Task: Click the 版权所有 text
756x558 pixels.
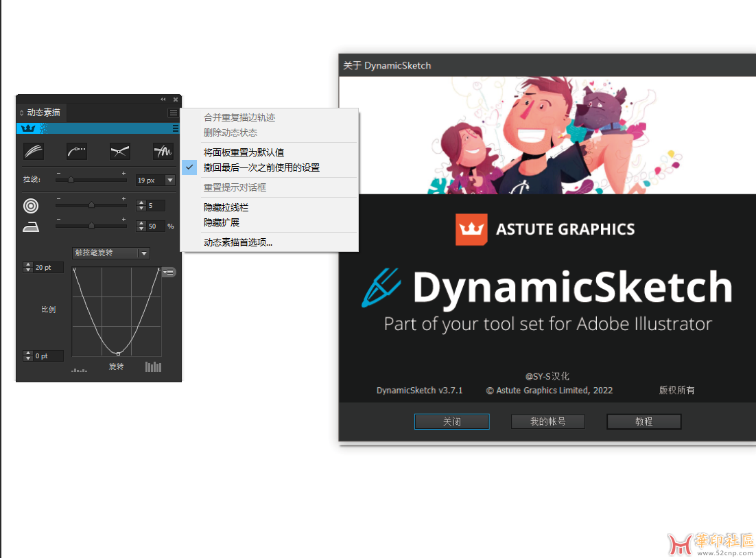Action: click(x=677, y=390)
